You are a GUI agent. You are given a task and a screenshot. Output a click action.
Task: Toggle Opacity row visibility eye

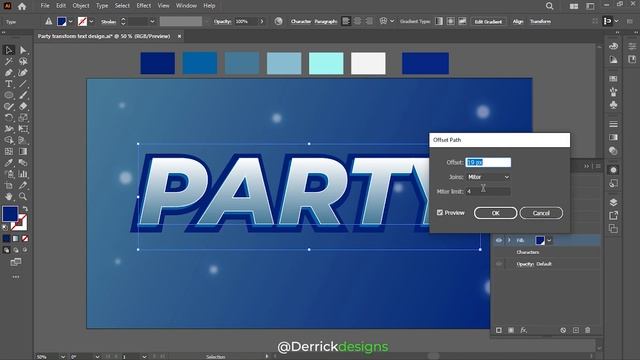pyautogui.click(x=499, y=264)
